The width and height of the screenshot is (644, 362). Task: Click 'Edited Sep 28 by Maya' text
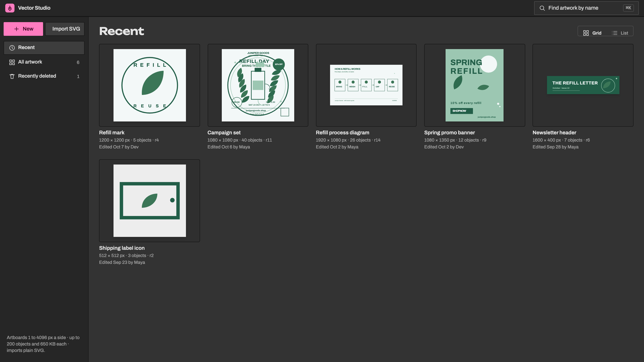555,147
